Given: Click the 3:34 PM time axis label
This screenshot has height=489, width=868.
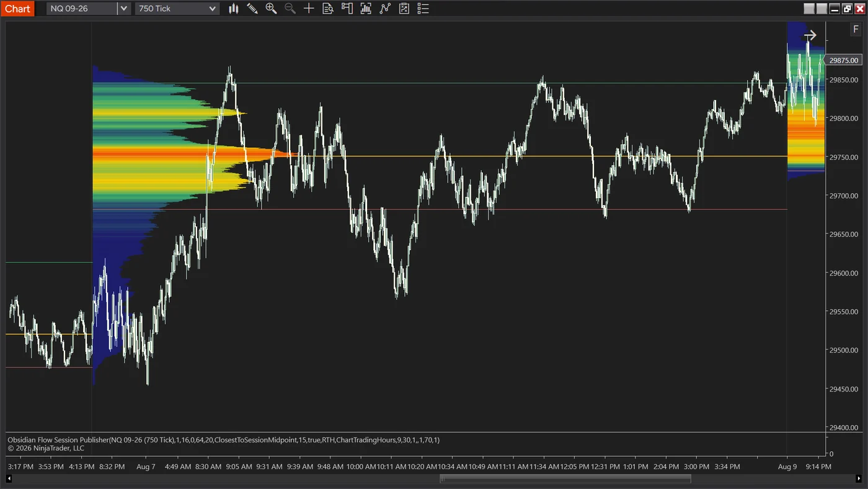Looking at the screenshot, I should pyautogui.click(x=727, y=467).
